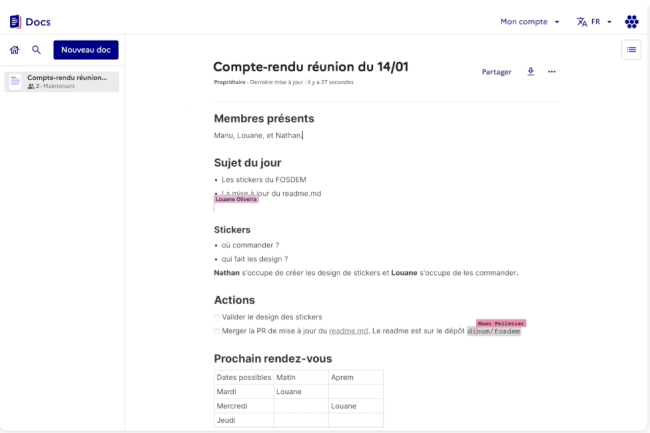Open the FR language dropdown arrow
The width and height of the screenshot is (650, 433).
(x=609, y=22)
